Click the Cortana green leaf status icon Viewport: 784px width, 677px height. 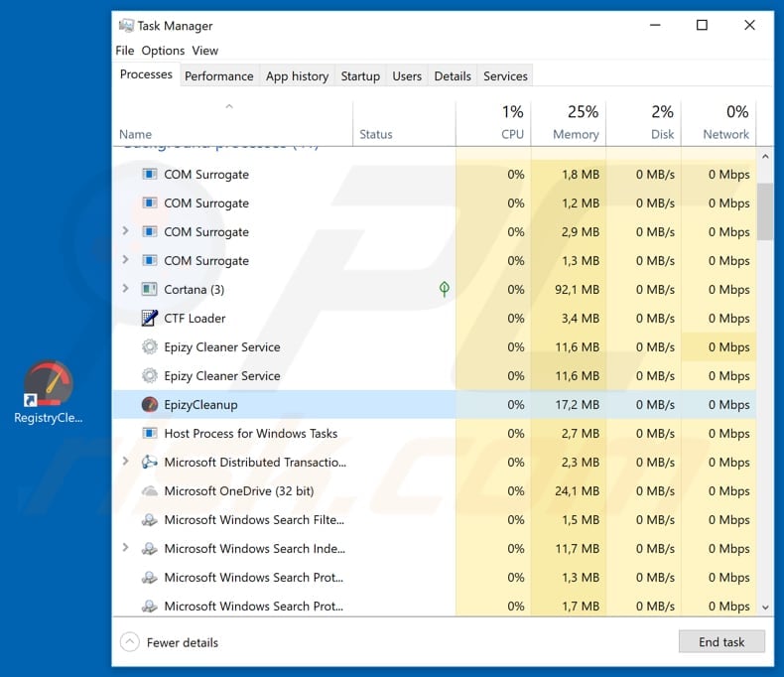pyautogui.click(x=444, y=289)
